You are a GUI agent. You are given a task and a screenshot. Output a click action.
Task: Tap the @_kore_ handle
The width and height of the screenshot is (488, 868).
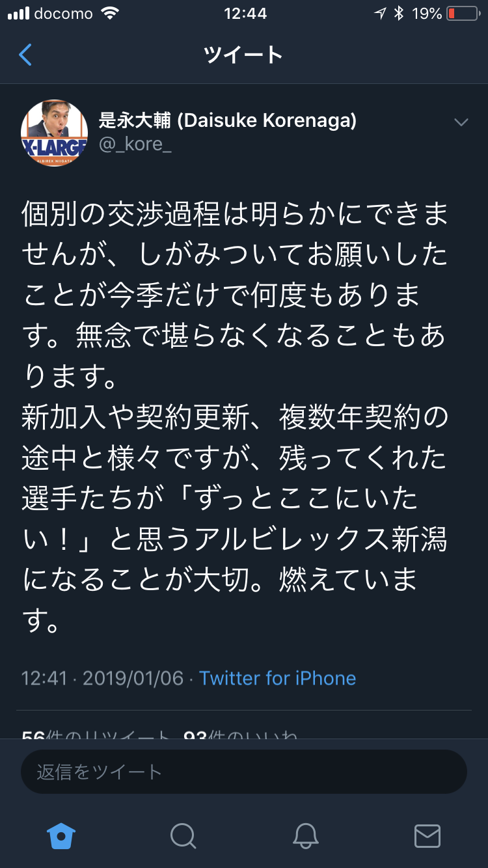135,144
